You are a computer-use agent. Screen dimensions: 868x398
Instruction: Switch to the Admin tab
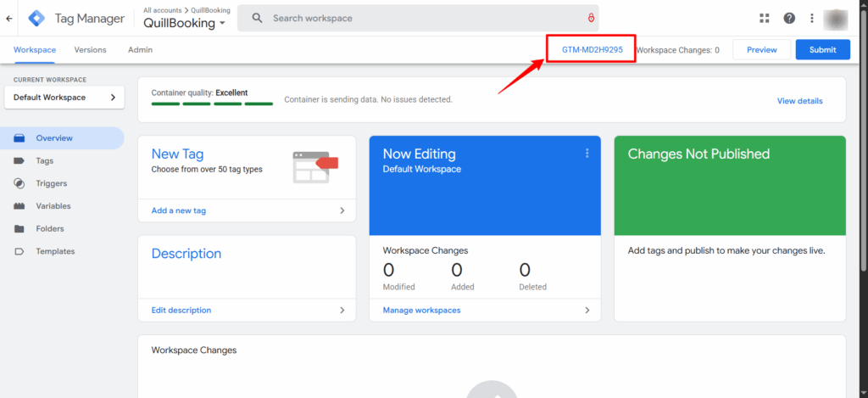[140, 50]
